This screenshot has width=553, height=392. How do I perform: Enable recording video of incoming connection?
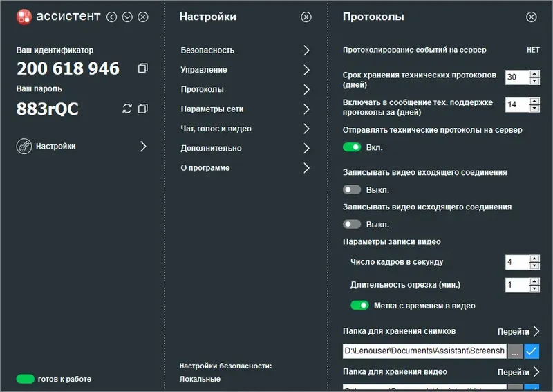[352, 189]
